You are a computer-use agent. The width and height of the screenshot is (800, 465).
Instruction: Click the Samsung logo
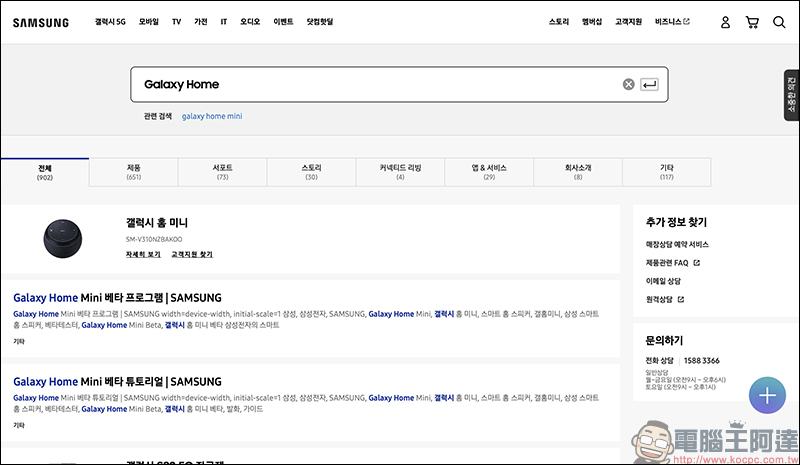pos(41,22)
